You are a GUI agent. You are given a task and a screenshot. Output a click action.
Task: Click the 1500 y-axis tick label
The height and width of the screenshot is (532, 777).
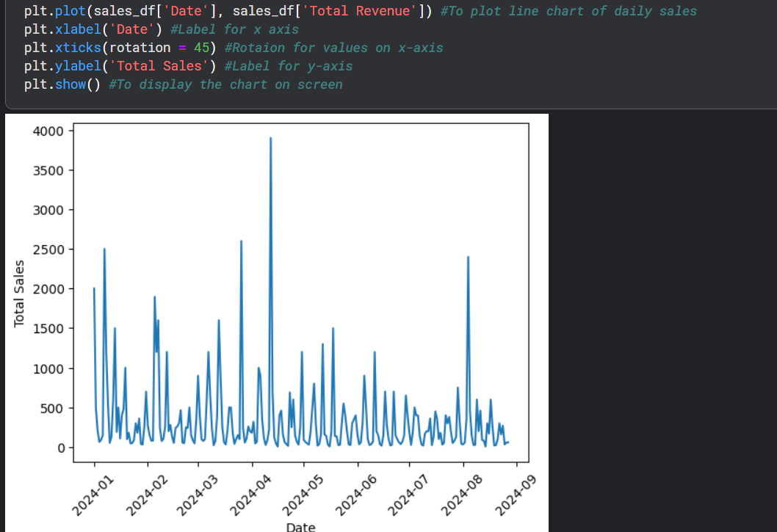click(x=48, y=329)
